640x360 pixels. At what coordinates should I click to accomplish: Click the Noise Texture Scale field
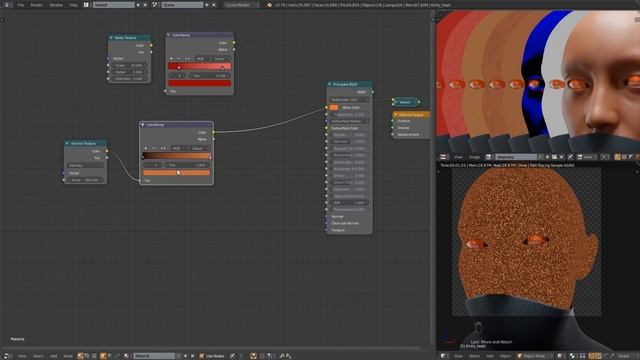tap(129, 65)
